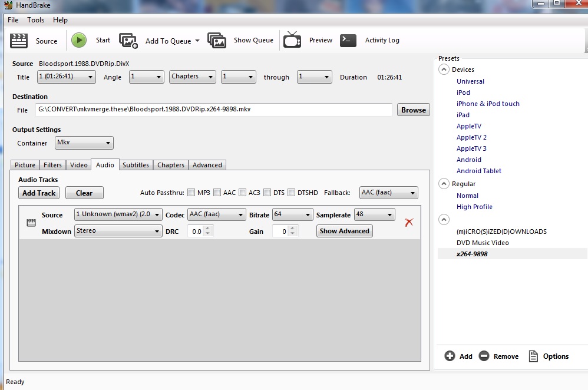Screen dimensions: 588x390
Task: Click the green Start encode icon
Action: pos(79,40)
